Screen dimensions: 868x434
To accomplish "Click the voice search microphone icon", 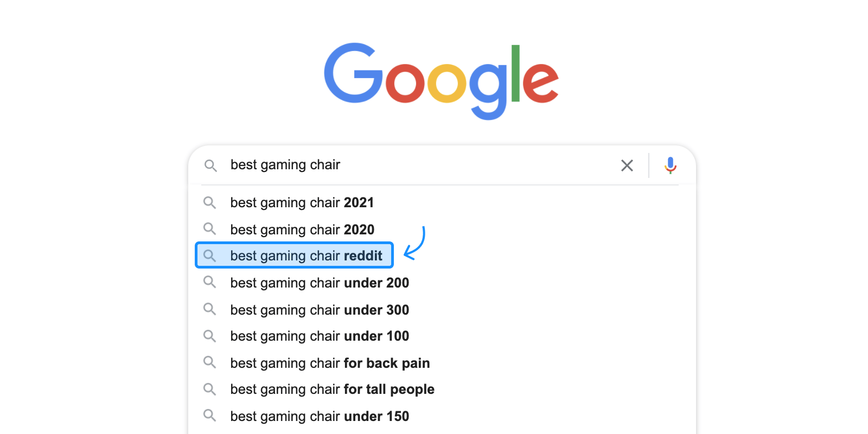I will [671, 165].
